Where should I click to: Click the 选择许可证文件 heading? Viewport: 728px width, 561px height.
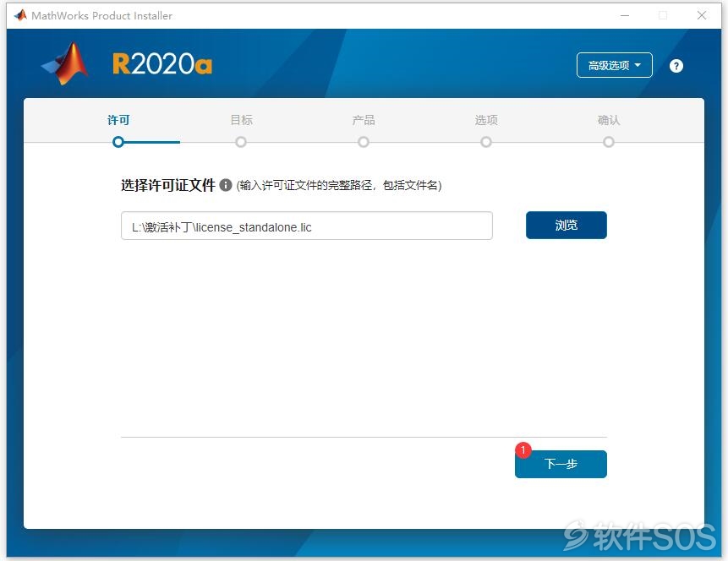pos(168,185)
